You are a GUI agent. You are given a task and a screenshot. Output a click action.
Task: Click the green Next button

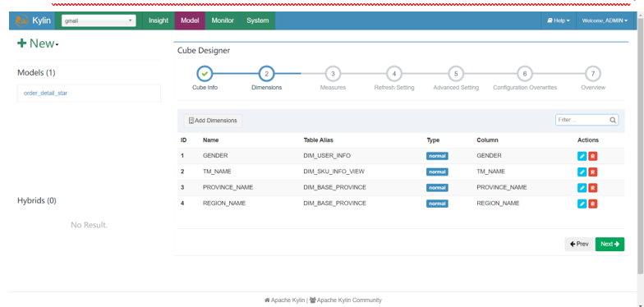[609, 244]
